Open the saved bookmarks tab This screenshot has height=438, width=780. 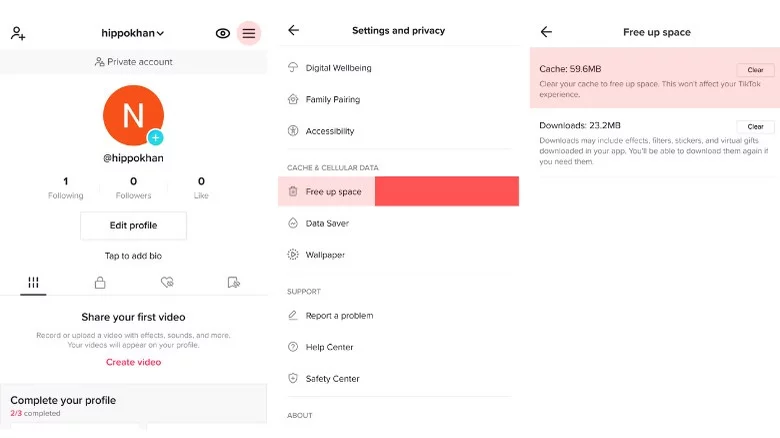pyautogui.click(x=233, y=283)
